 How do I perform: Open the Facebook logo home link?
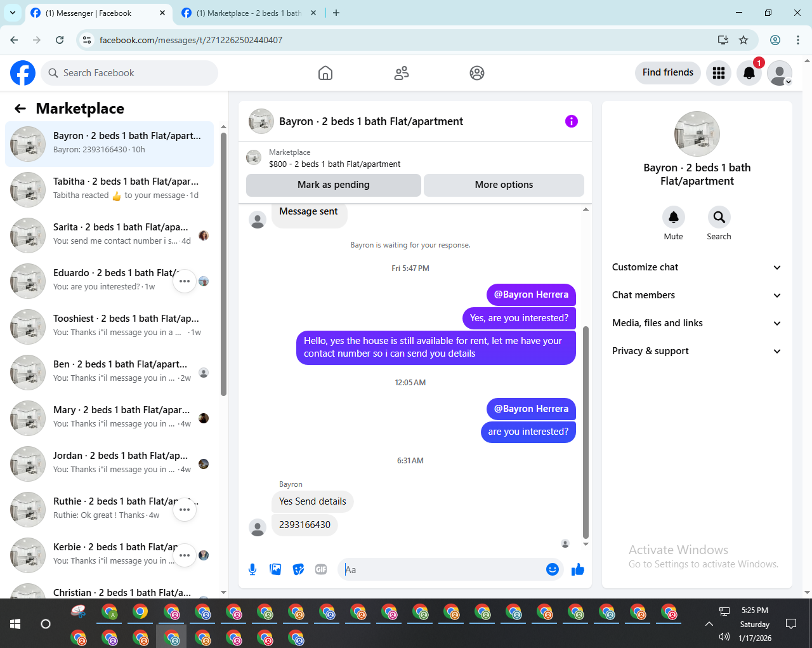pos(23,73)
